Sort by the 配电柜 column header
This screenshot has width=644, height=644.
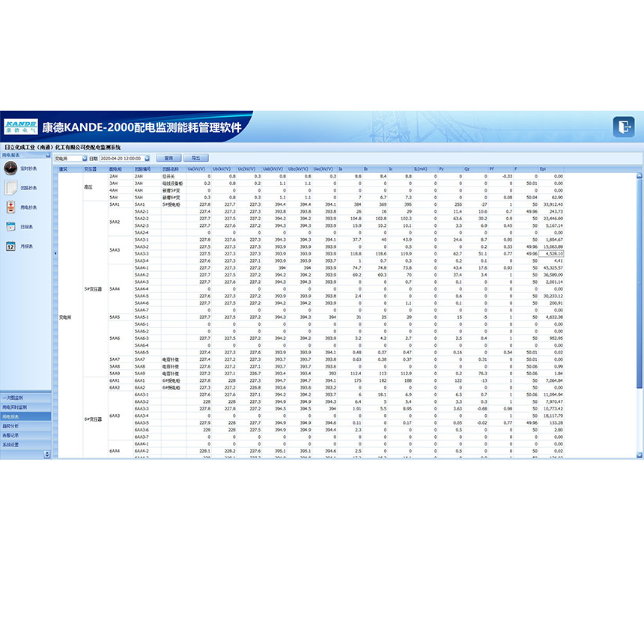click(x=121, y=169)
